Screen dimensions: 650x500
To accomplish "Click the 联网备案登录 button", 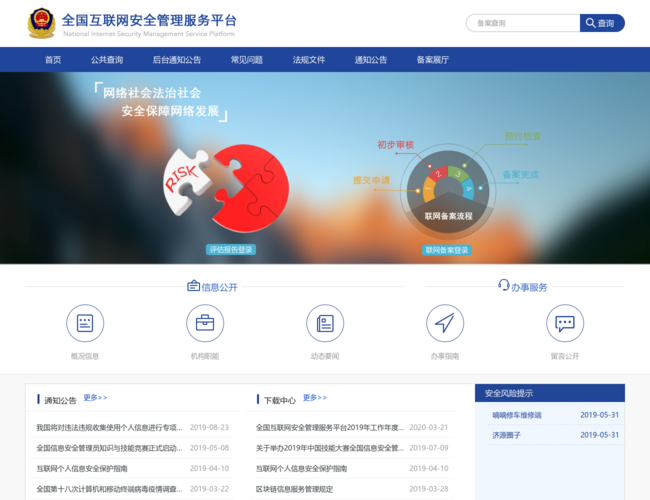I will point(447,250).
